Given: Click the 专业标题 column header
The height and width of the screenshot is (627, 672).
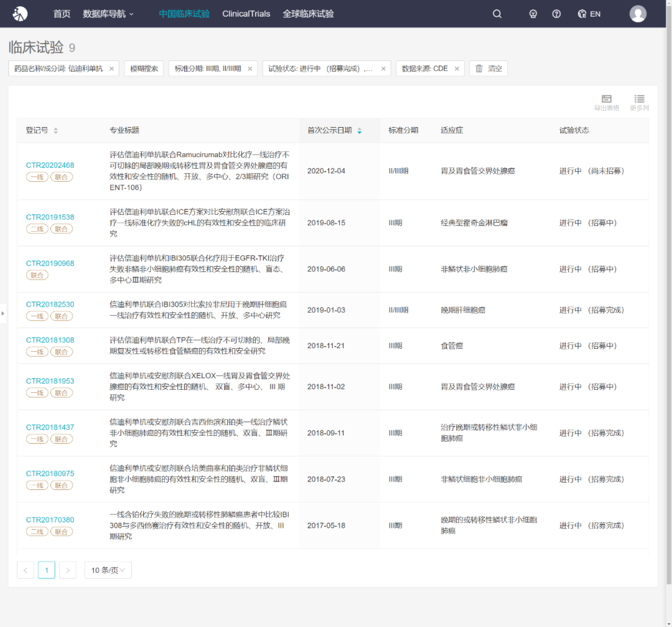Looking at the screenshot, I should pyautogui.click(x=124, y=130).
